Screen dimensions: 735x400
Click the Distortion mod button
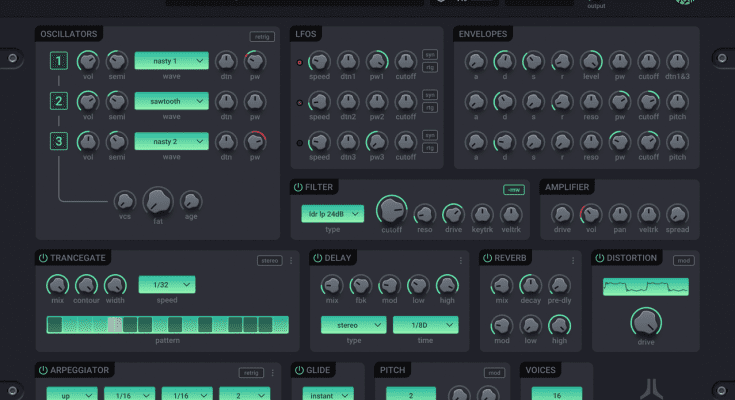(x=683, y=260)
